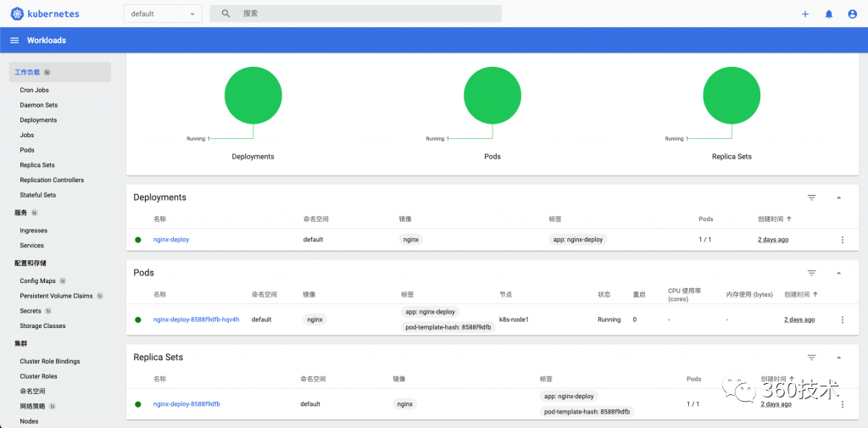Open the nginx-deploy deployment link

(x=171, y=240)
